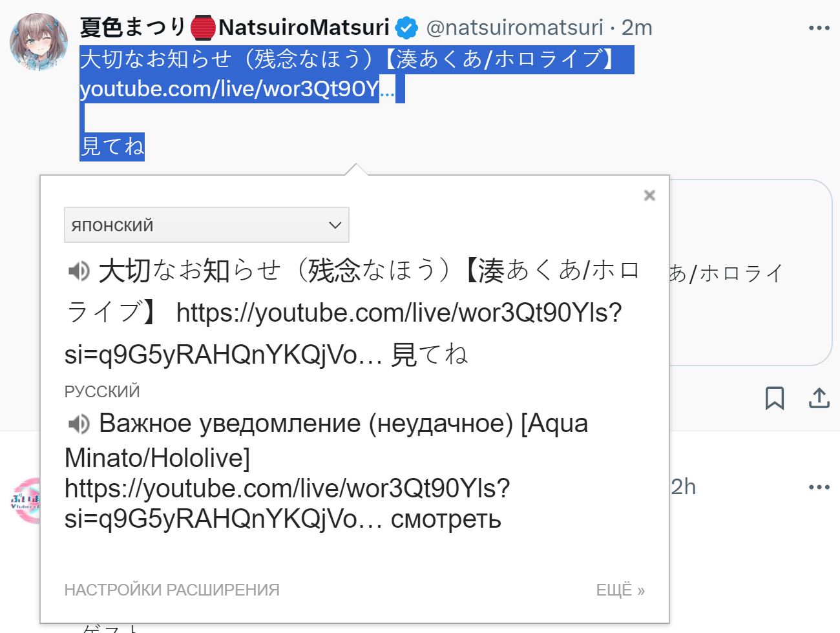Click the second tweet's profile avatar

coord(26,501)
